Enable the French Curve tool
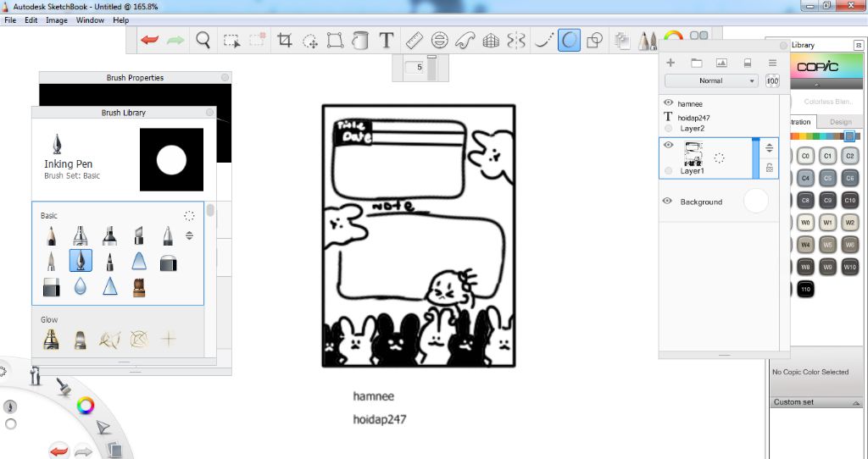 pyautogui.click(x=465, y=41)
